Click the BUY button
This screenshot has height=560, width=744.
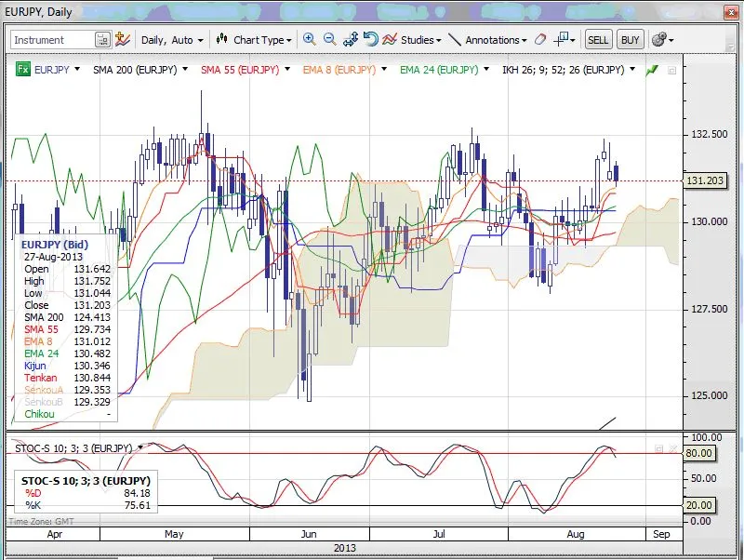click(631, 40)
